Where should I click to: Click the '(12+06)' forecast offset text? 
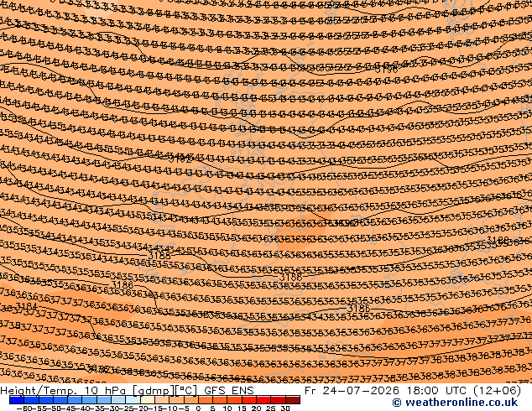pyautogui.click(x=498, y=390)
